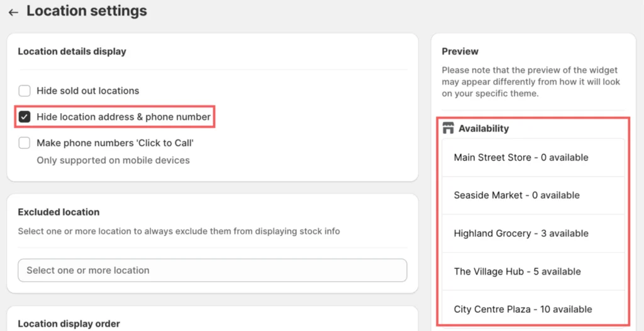Click the Location settings page title
Viewport: 644px width, 331px height.
tap(87, 11)
